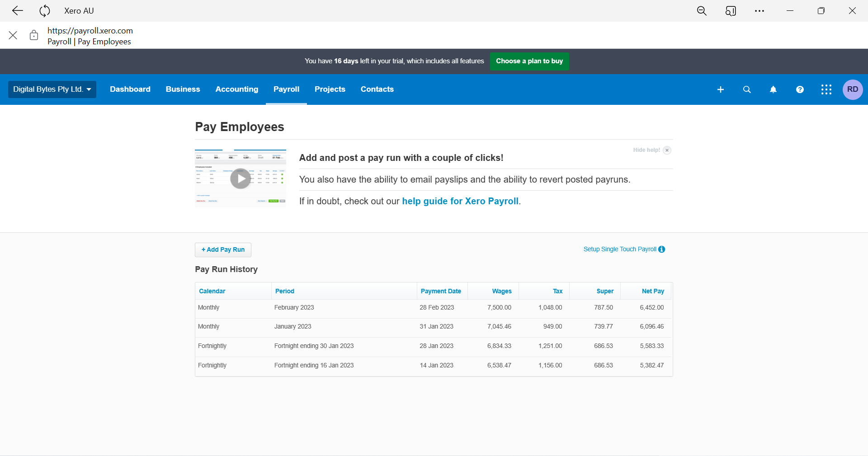
Task: Open Setup Single Touch Payroll link
Action: click(620, 249)
